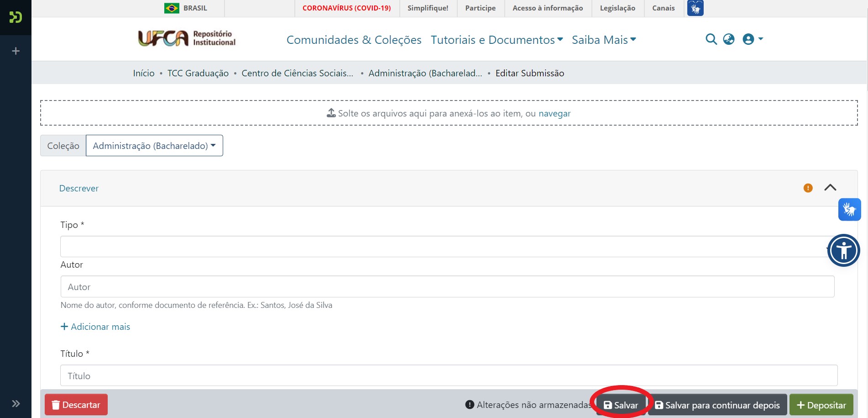Image resolution: width=868 pixels, height=418 pixels.
Task: Click the navegar link to attach files
Action: pyautogui.click(x=554, y=113)
